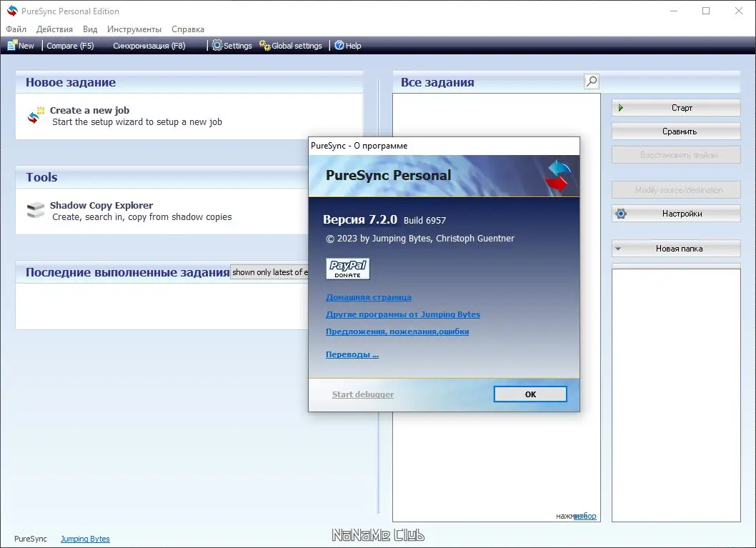Screen dimensions: 756x548
Task: Confirm the About dialog with OK
Action: tap(530, 394)
